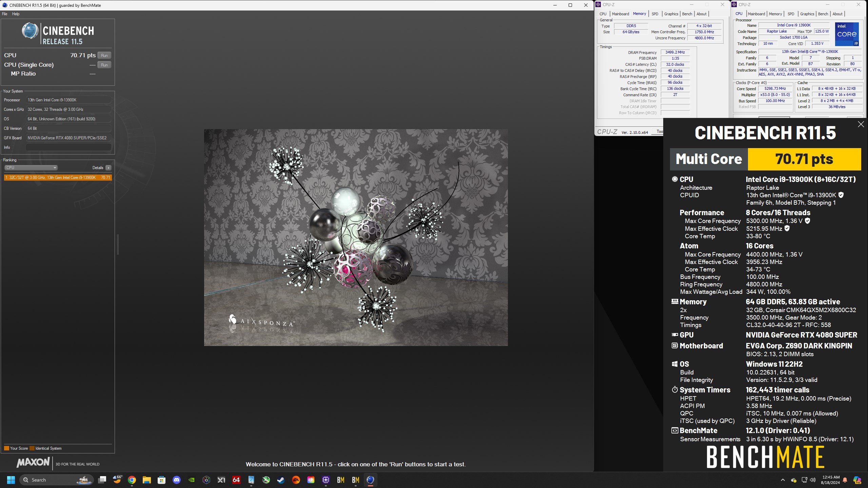This screenshot has height=488, width=868.
Task: Click the GPU card icon in BenchMate panel
Action: (675, 335)
